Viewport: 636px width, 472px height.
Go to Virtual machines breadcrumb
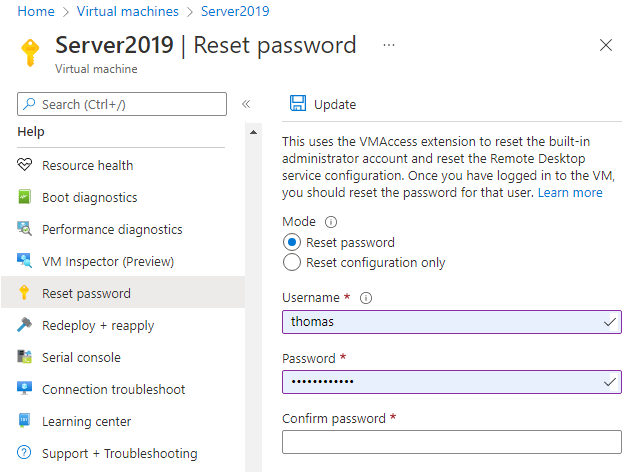(x=127, y=11)
